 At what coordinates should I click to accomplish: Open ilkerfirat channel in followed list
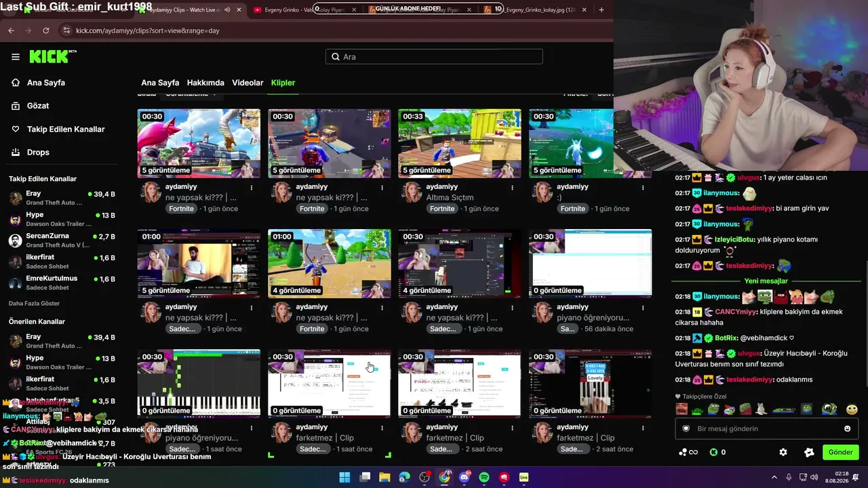coord(61,262)
